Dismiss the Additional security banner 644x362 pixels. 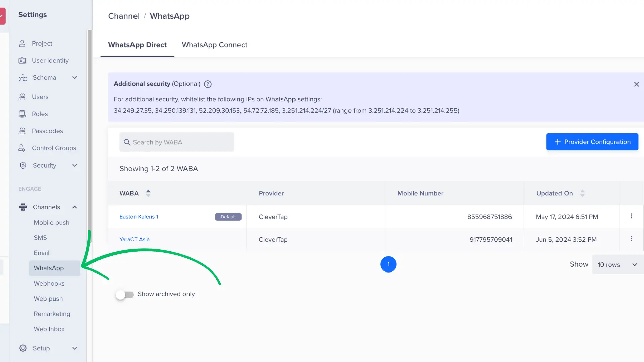coord(636,84)
